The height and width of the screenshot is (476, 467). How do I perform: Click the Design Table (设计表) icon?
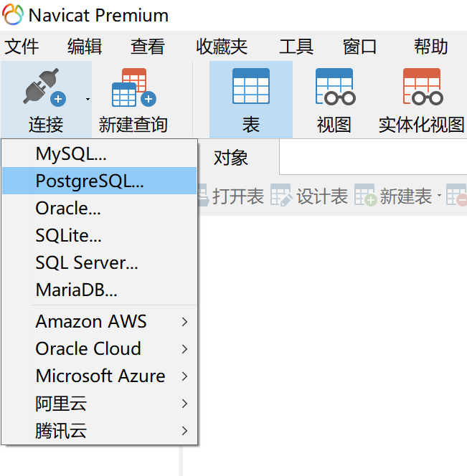pos(280,195)
